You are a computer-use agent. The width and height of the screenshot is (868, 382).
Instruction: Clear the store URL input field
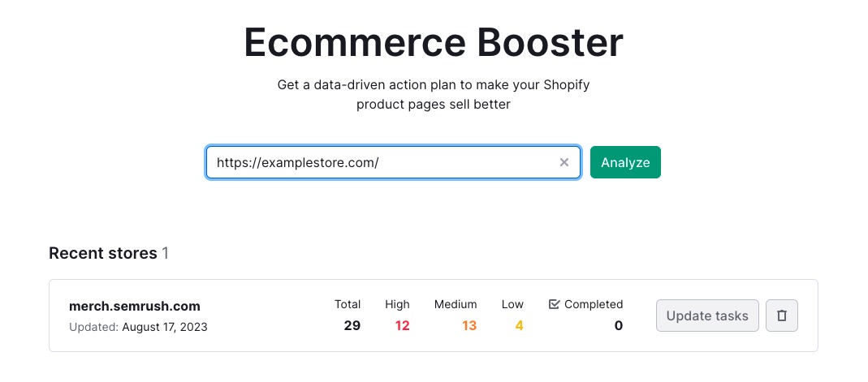click(x=564, y=162)
